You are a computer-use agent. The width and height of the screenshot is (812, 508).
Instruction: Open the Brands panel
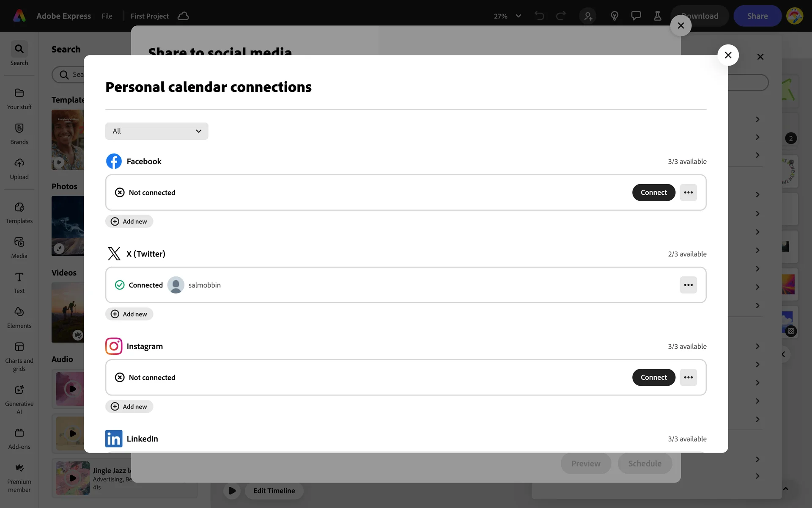tap(19, 129)
